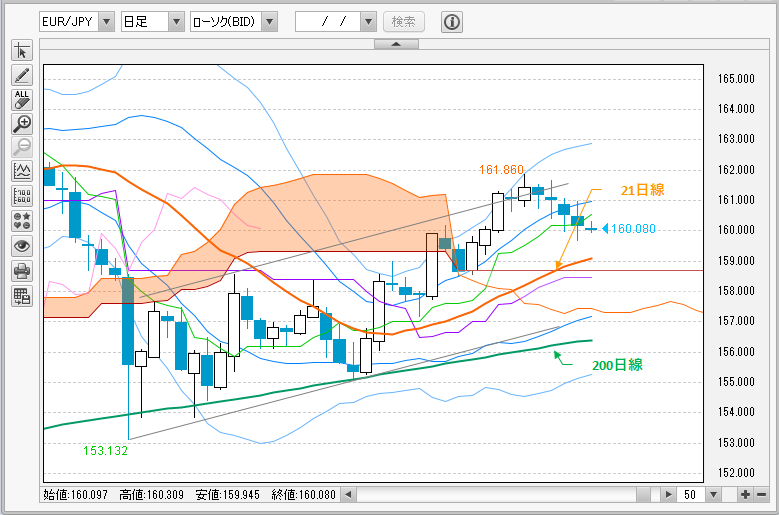Open the technical chart indicator icon
The image size is (779, 515).
coord(22,171)
